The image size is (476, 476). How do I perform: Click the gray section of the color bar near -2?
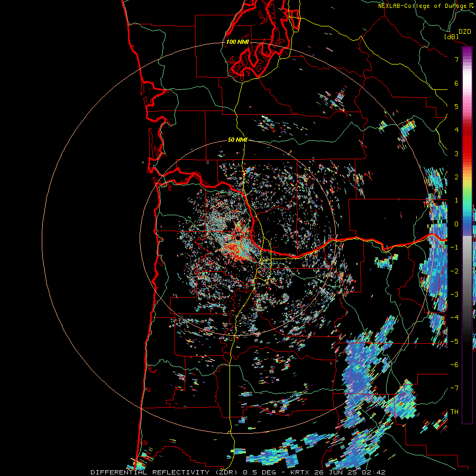(467, 271)
